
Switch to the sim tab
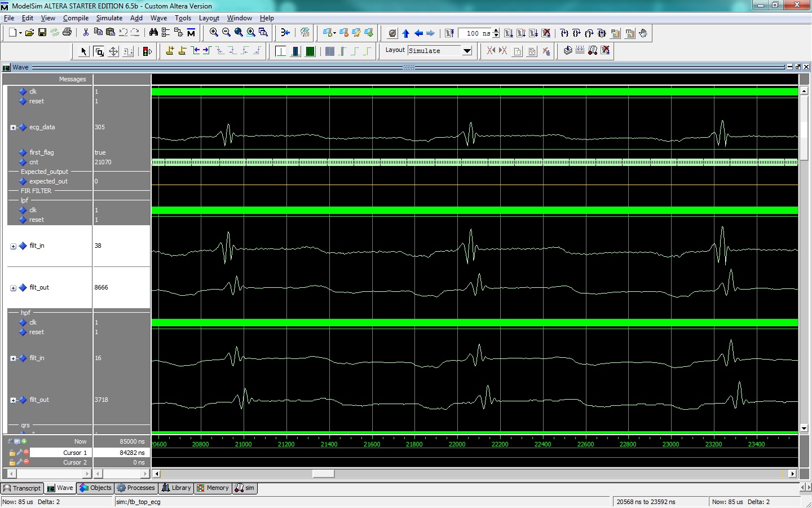(x=245, y=488)
